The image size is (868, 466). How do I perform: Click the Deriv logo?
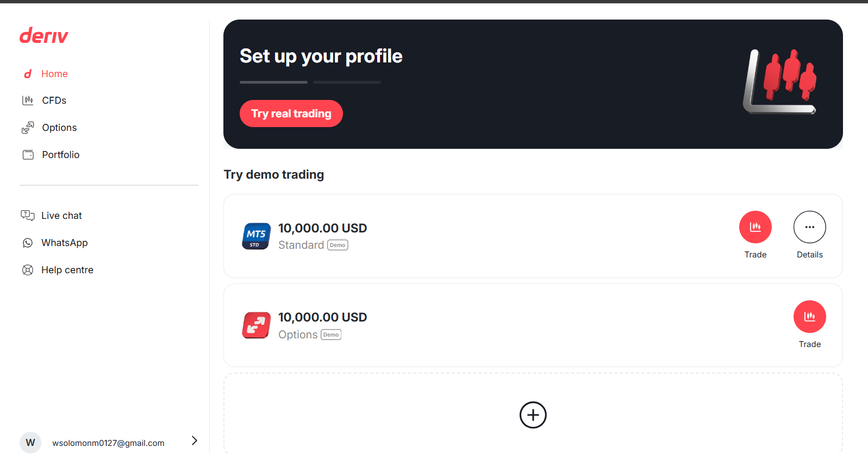(44, 36)
